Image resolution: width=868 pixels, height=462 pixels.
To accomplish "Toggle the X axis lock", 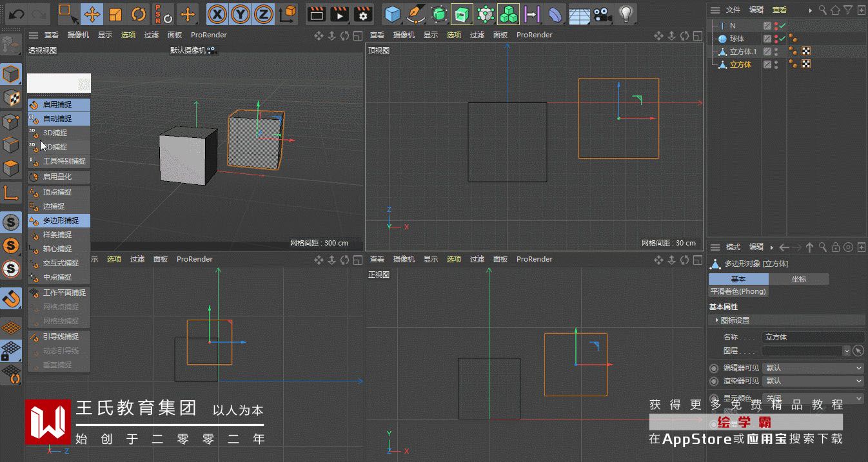I will click(219, 14).
